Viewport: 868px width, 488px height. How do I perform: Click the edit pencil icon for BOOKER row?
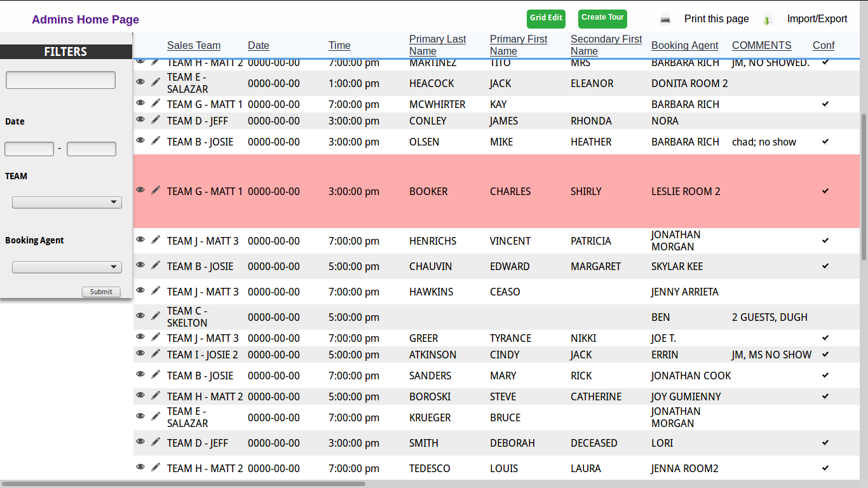(x=156, y=190)
